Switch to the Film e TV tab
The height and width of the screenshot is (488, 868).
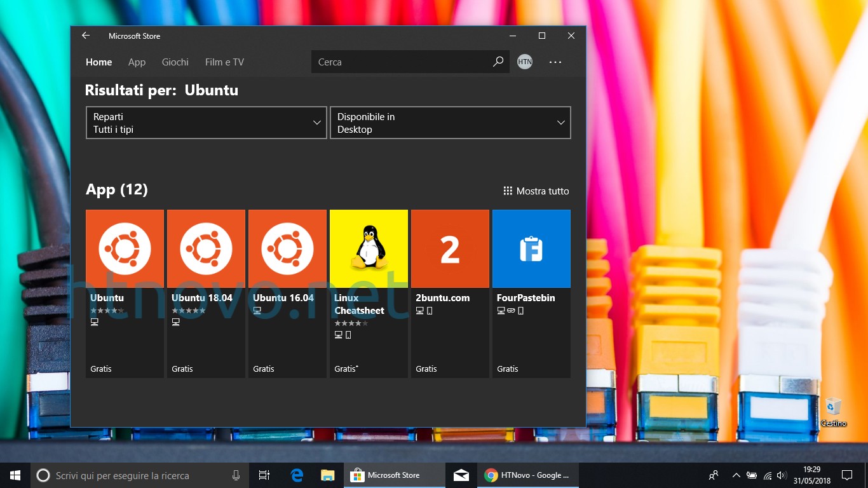pos(224,62)
